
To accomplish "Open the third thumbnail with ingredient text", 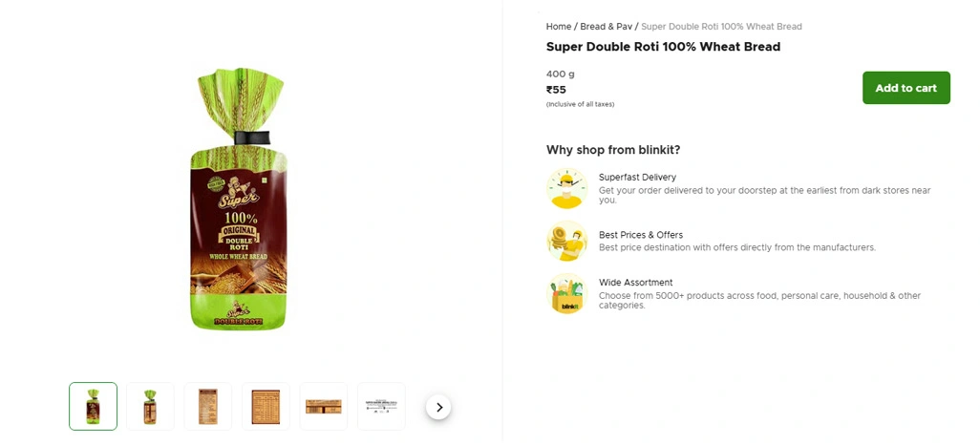I will (x=207, y=407).
